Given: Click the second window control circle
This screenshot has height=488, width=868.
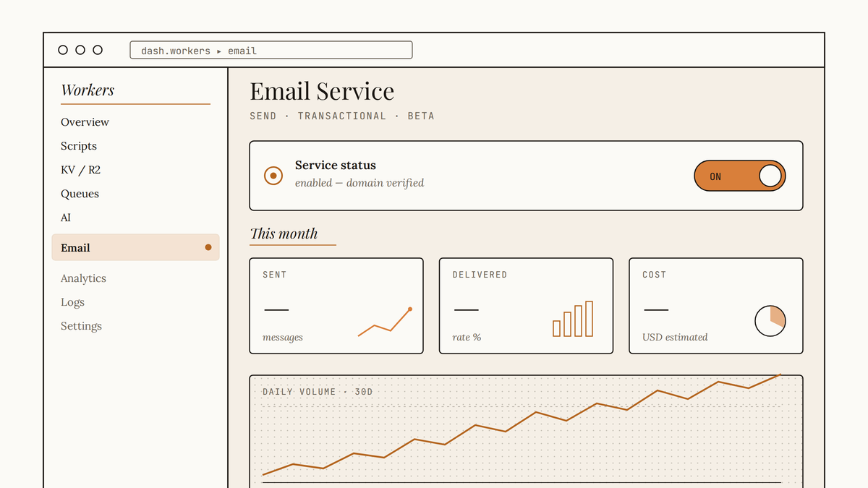Looking at the screenshot, I should [x=80, y=50].
